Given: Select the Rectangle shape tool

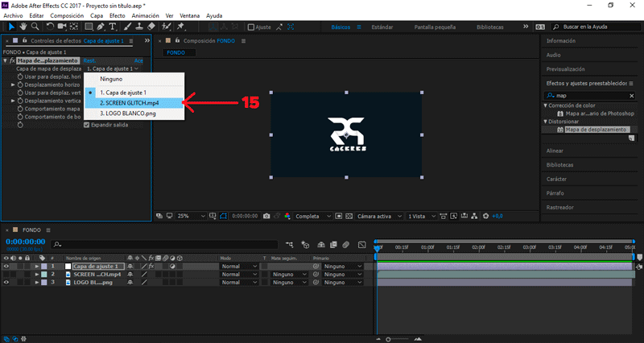Looking at the screenshot, I should point(89,27).
